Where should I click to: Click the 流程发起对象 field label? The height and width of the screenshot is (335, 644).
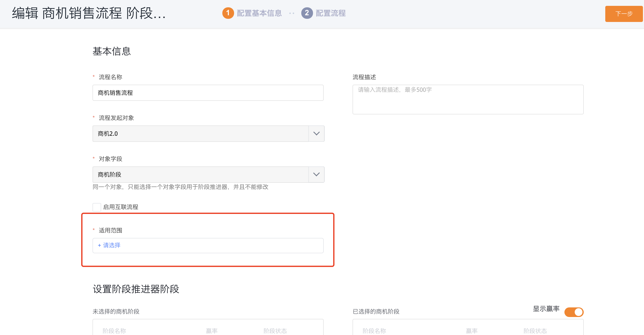point(116,118)
